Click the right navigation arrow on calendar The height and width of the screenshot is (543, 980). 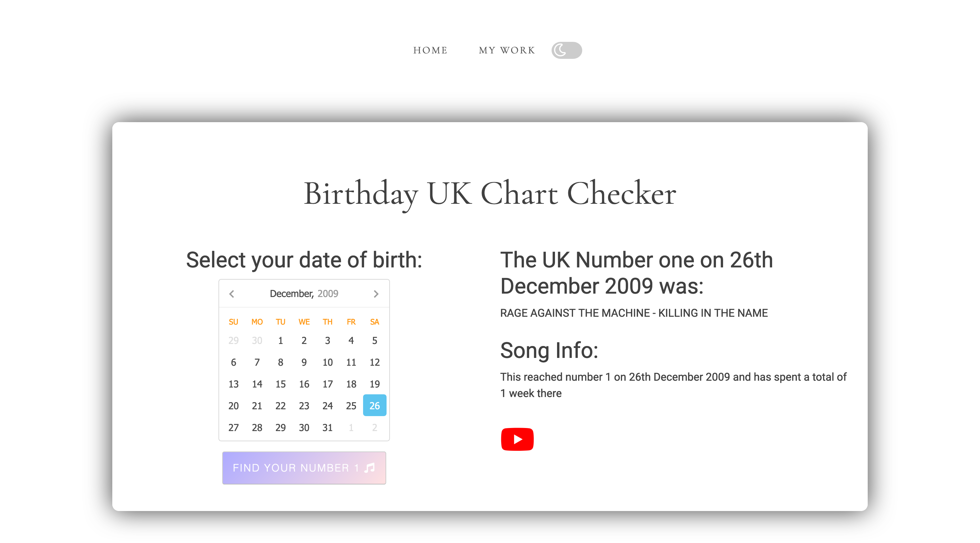(x=376, y=294)
